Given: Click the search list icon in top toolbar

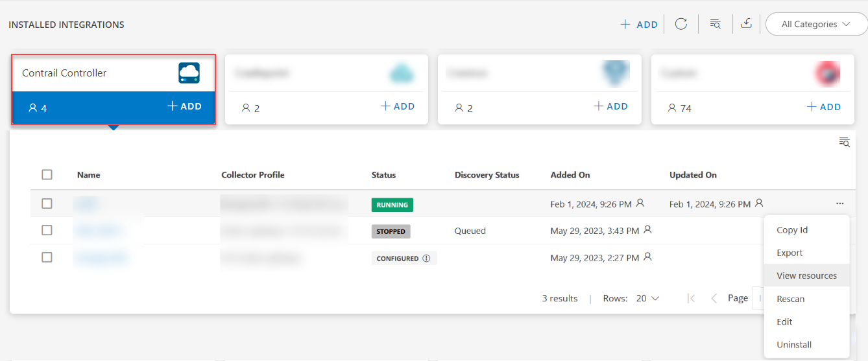Looking at the screenshot, I should (x=715, y=24).
